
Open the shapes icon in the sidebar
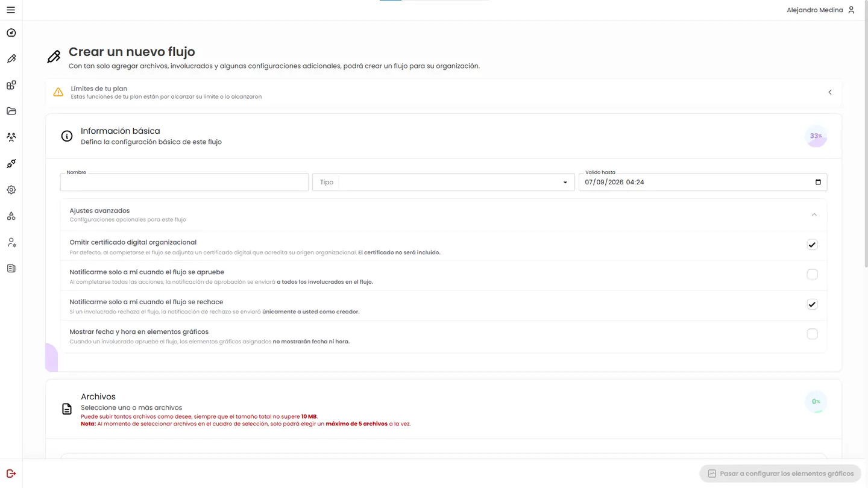[11, 216]
